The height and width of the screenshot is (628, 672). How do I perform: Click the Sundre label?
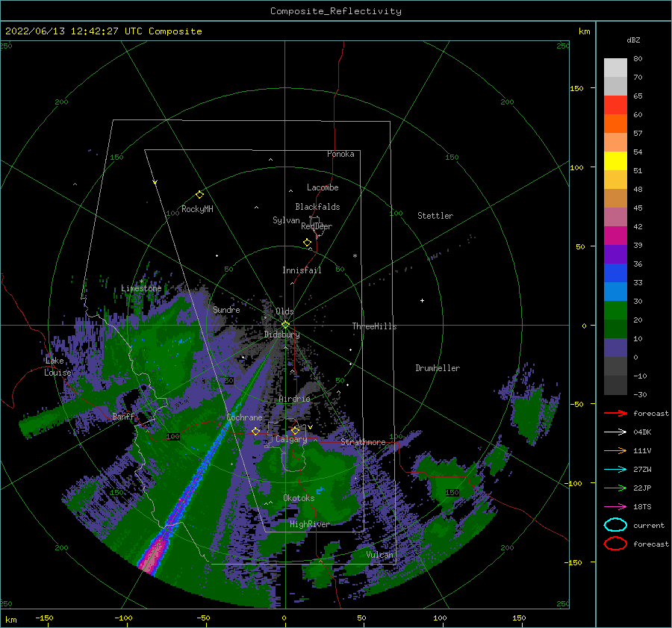pyautogui.click(x=226, y=309)
